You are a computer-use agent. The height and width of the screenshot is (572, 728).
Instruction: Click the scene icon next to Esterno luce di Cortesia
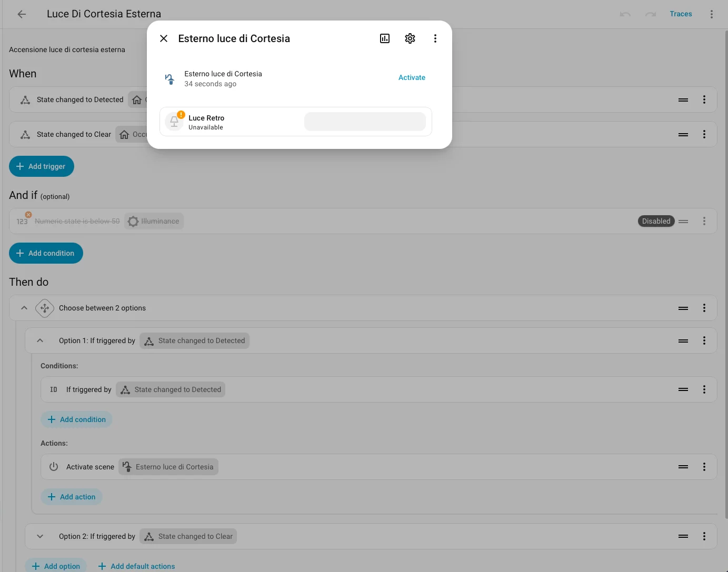point(169,79)
